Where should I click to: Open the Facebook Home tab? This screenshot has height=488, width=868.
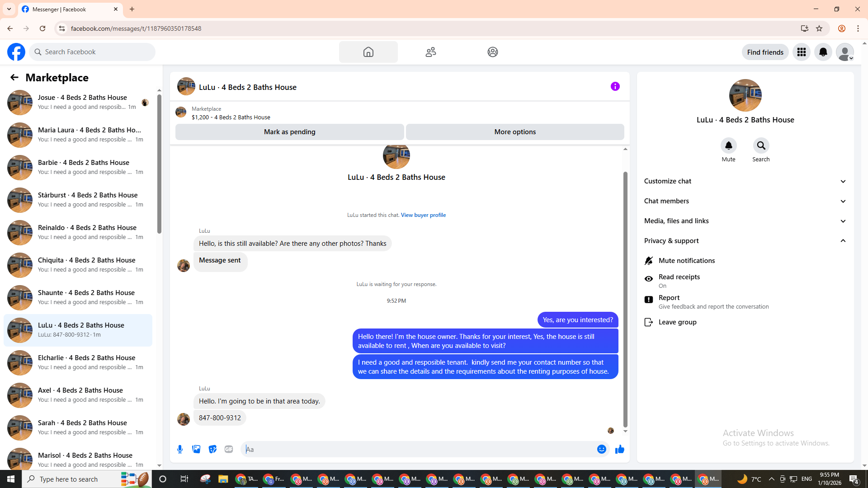tap(368, 52)
